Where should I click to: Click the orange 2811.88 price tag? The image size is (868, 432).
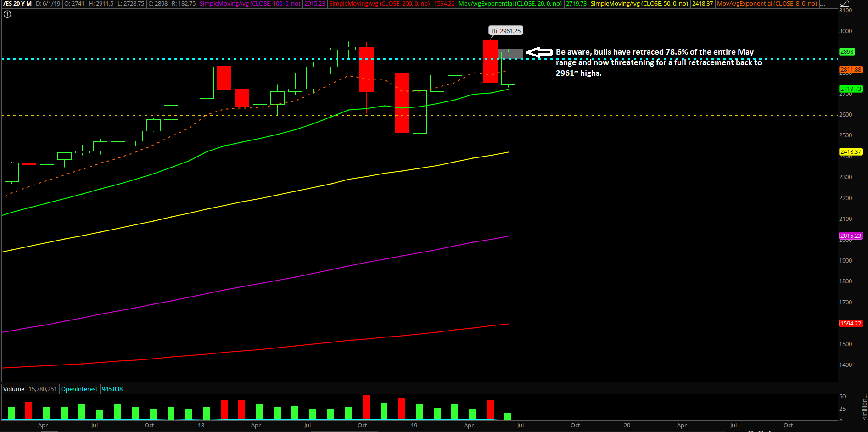(x=851, y=70)
